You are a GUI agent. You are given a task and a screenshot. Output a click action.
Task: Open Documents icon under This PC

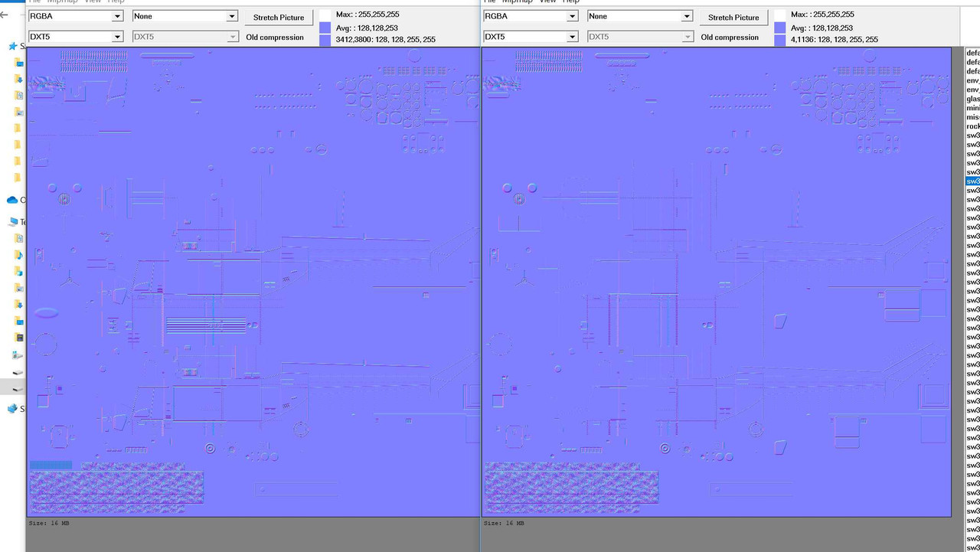click(x=19, y=238)
